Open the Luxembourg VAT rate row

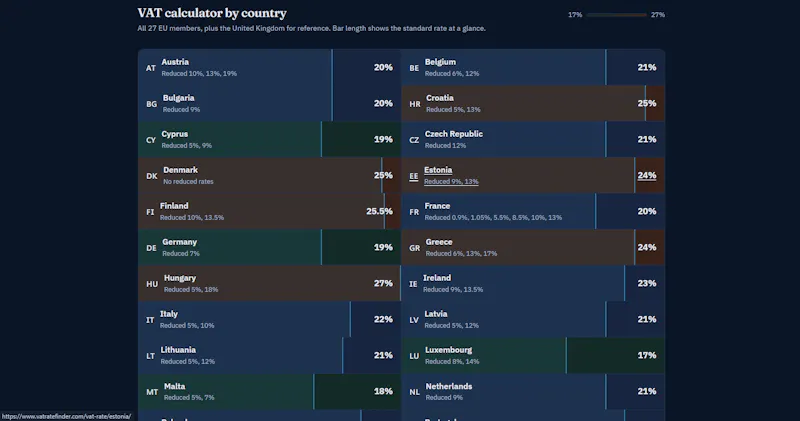[x=533, y=355]
